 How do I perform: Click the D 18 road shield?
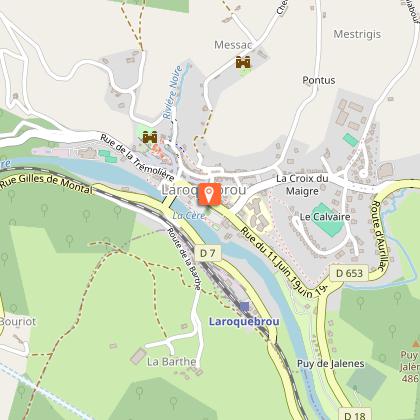click(355, 414)
